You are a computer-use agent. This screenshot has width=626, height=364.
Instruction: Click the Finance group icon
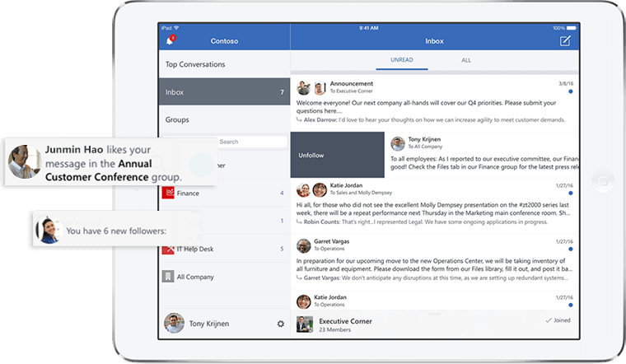coord(168,193)
